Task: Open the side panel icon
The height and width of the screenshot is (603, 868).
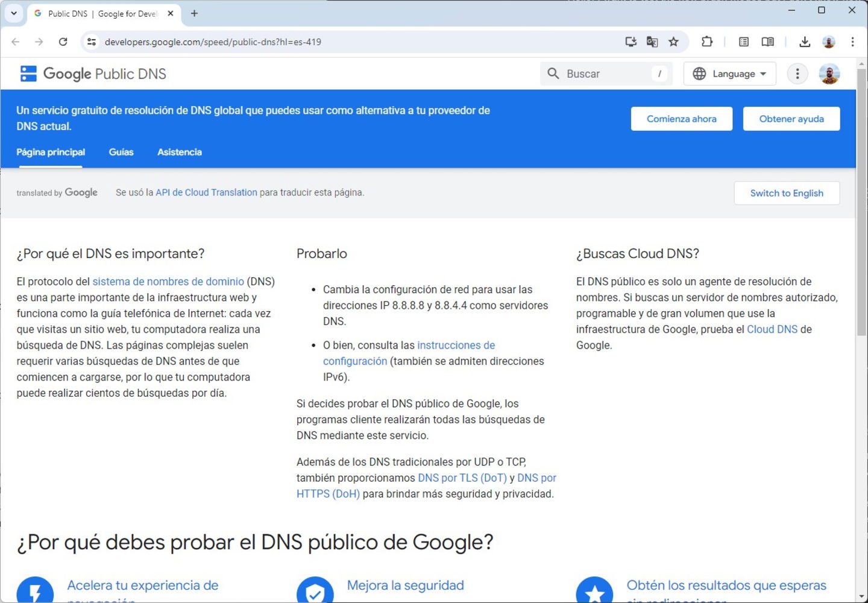Action: (x=744, y=42)
